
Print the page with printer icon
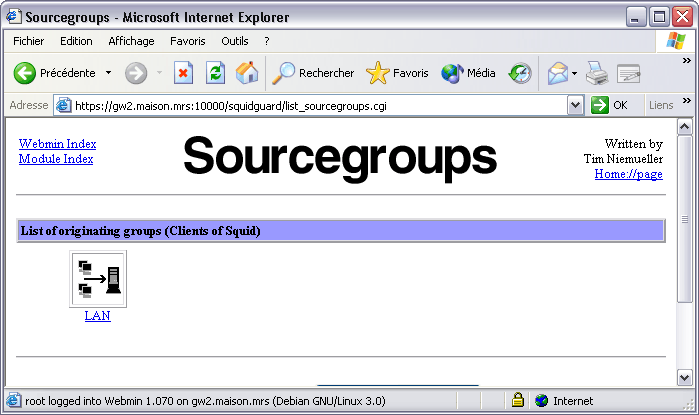[x=597, y=73]
